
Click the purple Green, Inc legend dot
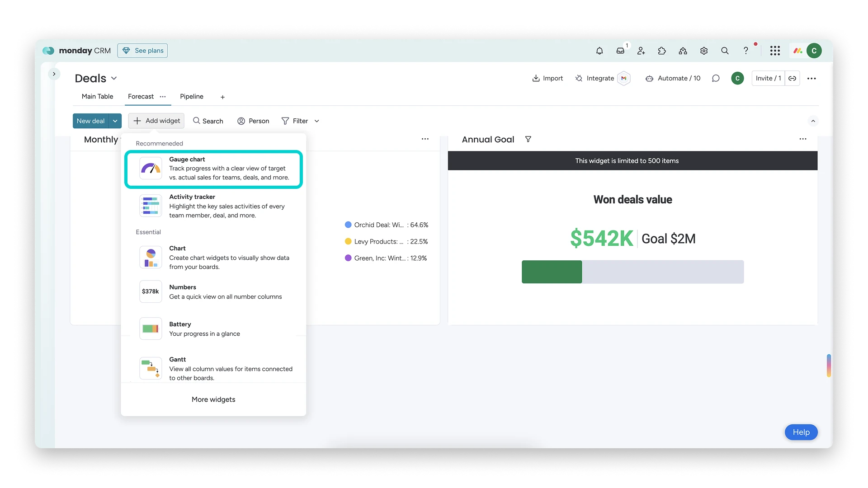[x=348, y=258]
